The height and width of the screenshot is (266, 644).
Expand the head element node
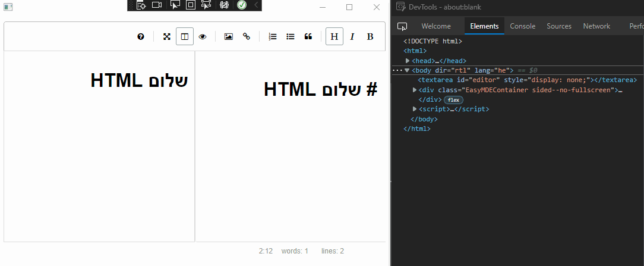click(408, 61)
